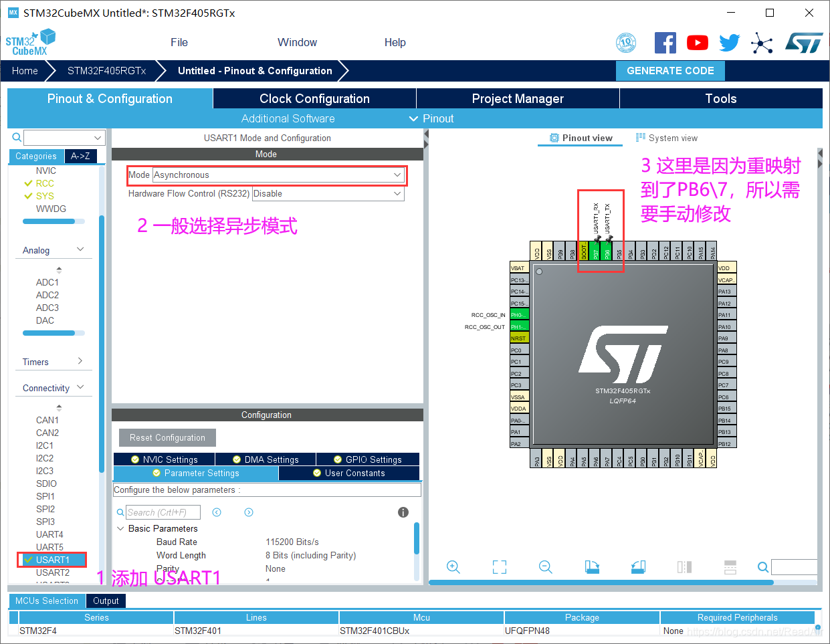Click the PB7 USART1_RX green pin
Image resolution: width=830 pixels, height=644 pixels.
(x=595, y=251)
